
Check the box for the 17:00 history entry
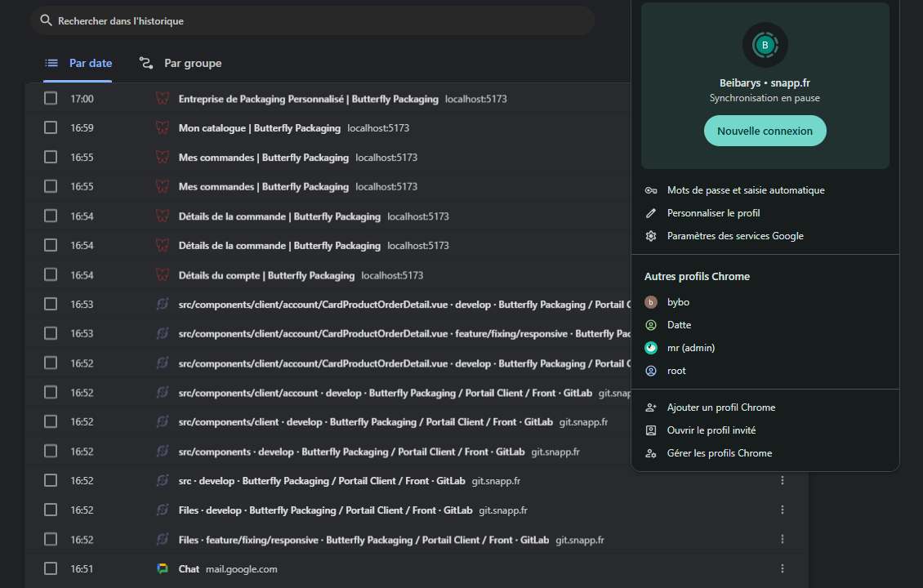(51, 99)
